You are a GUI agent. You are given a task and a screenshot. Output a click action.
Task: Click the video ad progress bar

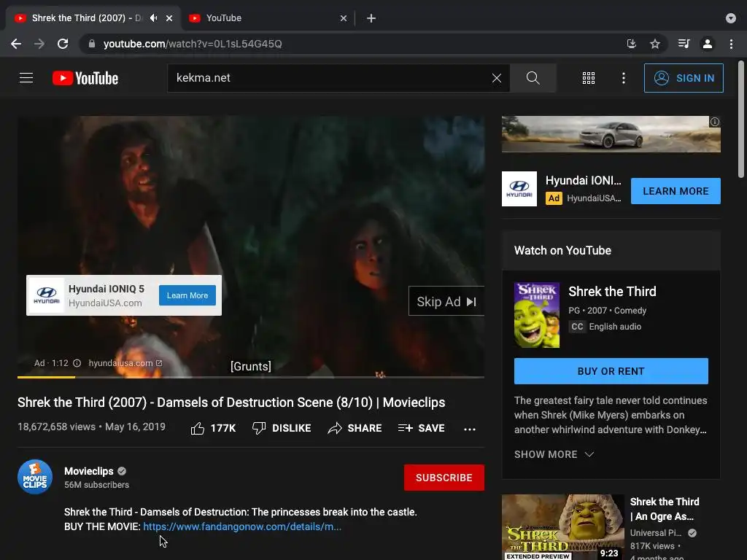click(x=251, y=377)
